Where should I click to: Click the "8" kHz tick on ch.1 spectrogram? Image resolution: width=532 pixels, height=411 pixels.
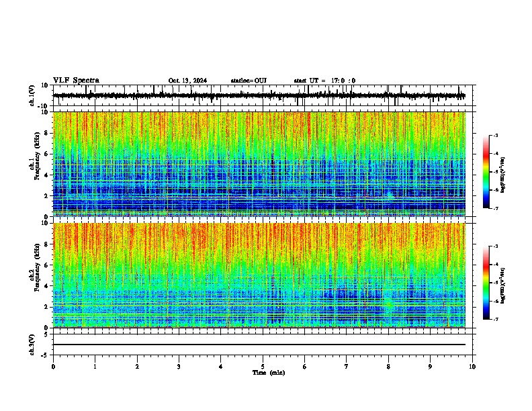coord(47,133)
